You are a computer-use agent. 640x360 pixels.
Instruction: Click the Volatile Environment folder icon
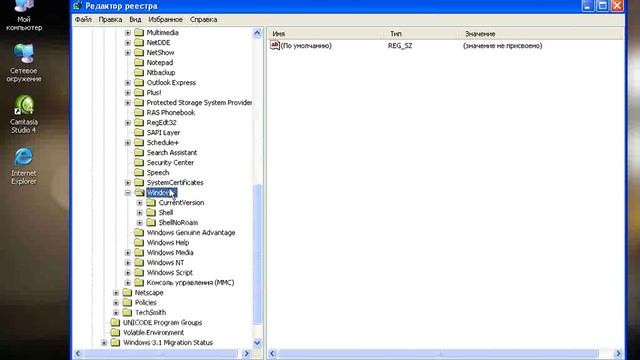tap(116, 332)
